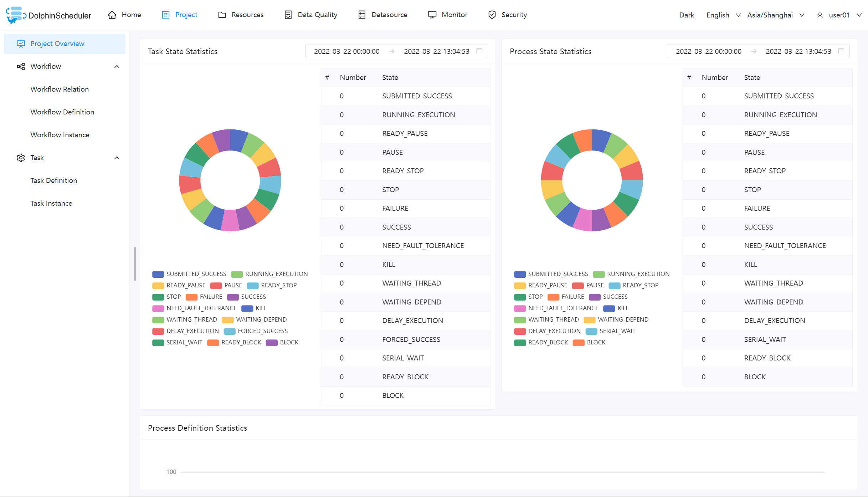Click the Project Overview icon in sidebar
This screenshot has width=868, height=497.
tap(21, 43)
